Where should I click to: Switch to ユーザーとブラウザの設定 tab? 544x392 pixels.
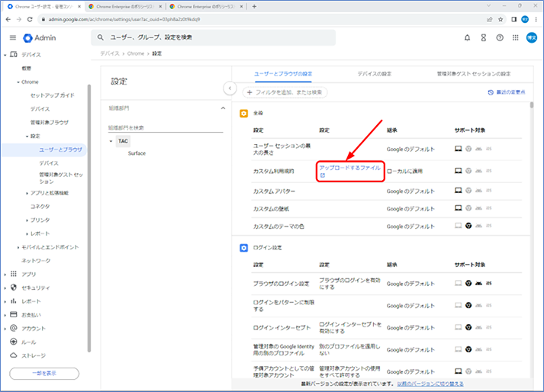[x=283, y=74]
